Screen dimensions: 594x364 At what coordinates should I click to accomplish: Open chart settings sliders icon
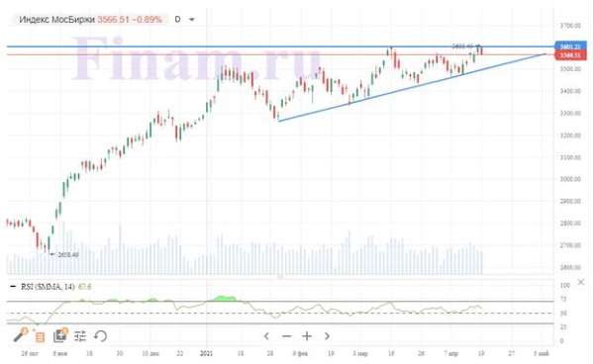(x=80, y=336)
